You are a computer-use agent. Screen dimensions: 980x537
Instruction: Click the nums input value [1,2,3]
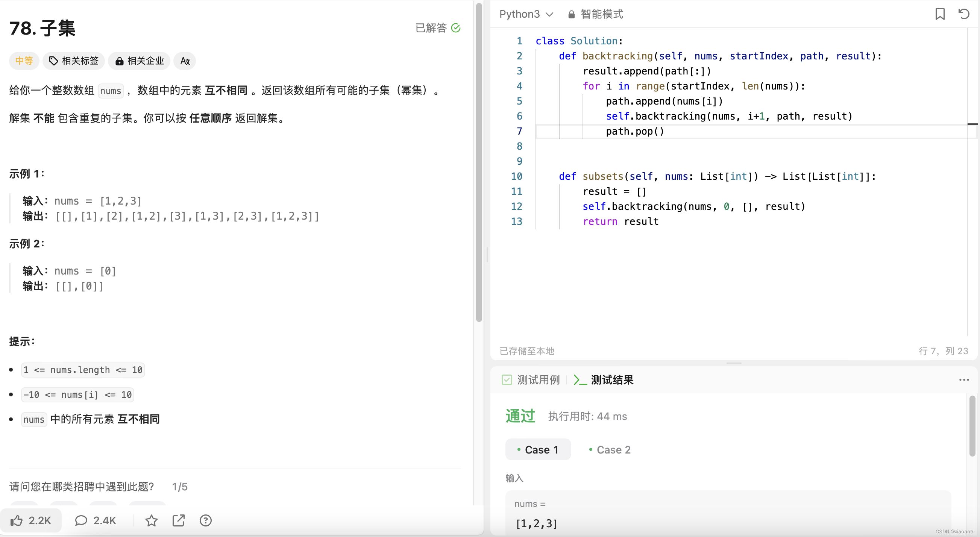click(536, 523)
